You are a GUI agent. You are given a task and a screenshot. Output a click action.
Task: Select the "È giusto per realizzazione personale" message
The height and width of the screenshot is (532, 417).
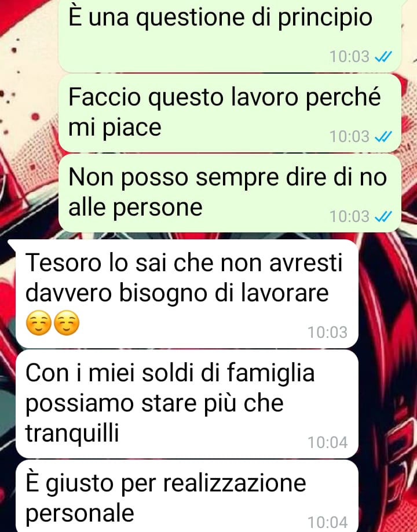coord(187,496)
